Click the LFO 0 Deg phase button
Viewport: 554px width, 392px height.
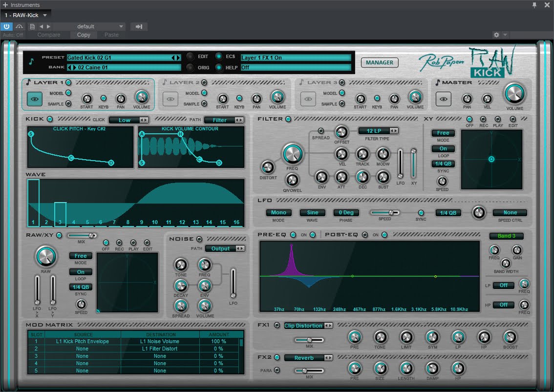point(346,213)
